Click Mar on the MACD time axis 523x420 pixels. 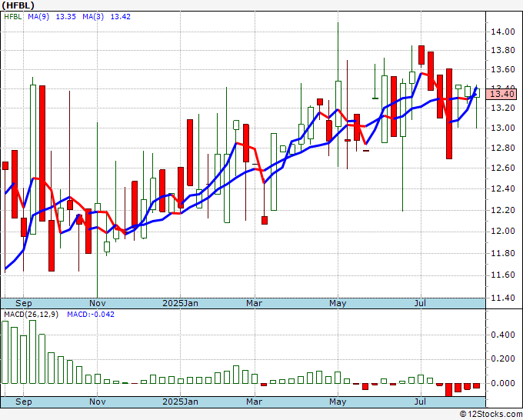(x=254, y=402)
